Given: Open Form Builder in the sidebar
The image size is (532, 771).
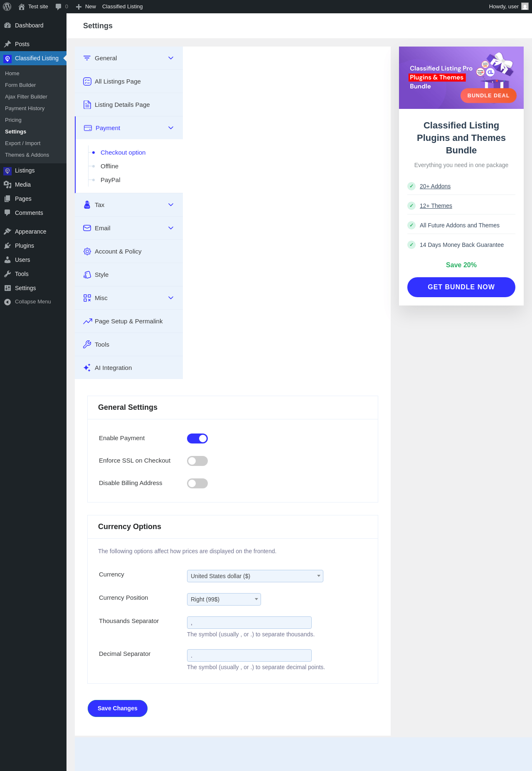Looking at the screenshot, I should [20, 85].
